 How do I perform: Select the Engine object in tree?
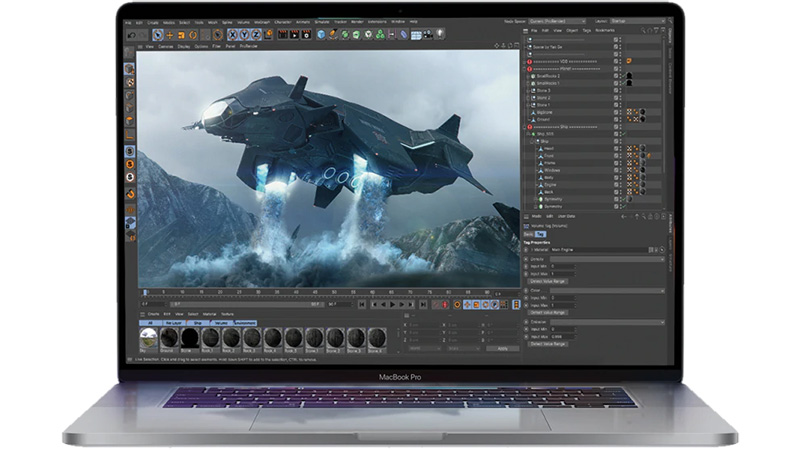point(550,185)
